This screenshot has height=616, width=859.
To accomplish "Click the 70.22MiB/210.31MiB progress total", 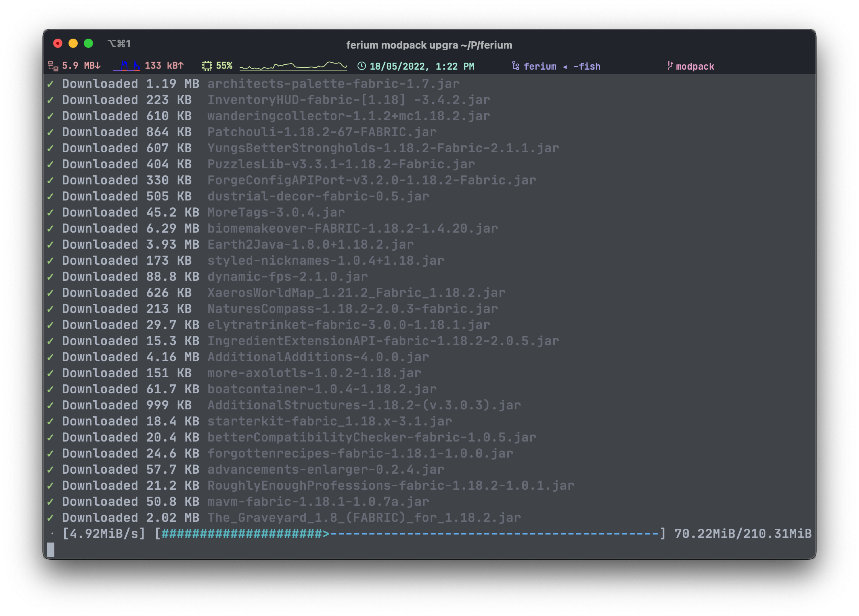I will tap(743, 534).
